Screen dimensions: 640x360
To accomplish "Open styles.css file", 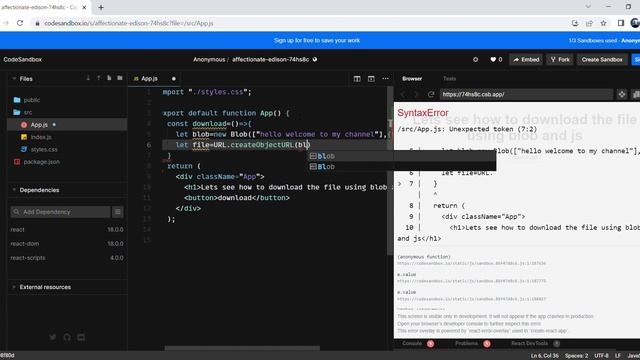I will point(44,149).
